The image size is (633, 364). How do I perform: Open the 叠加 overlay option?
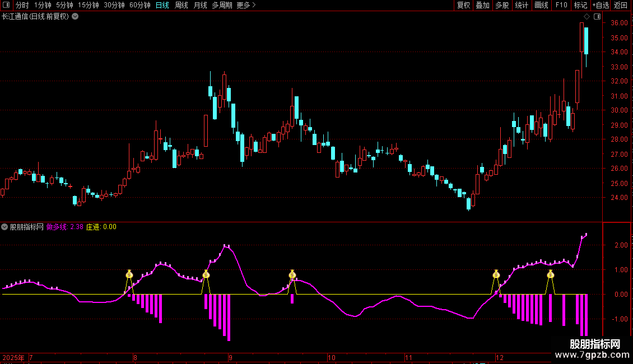click(482, 6)
